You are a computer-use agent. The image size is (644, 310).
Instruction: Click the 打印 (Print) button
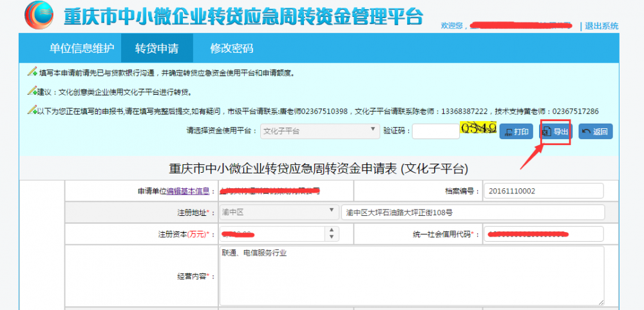[x=516, y=132]
